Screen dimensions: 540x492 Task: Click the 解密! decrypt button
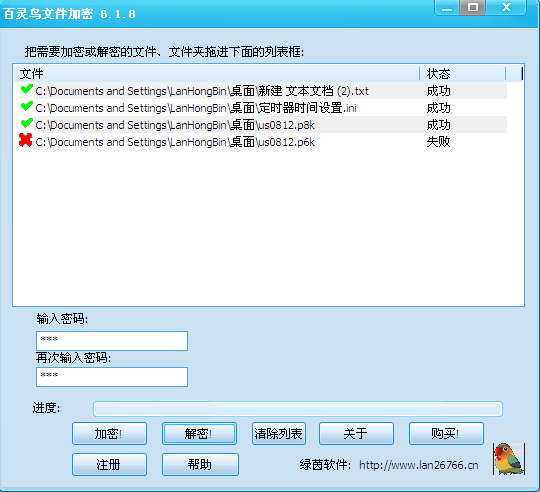coord(199,433)
